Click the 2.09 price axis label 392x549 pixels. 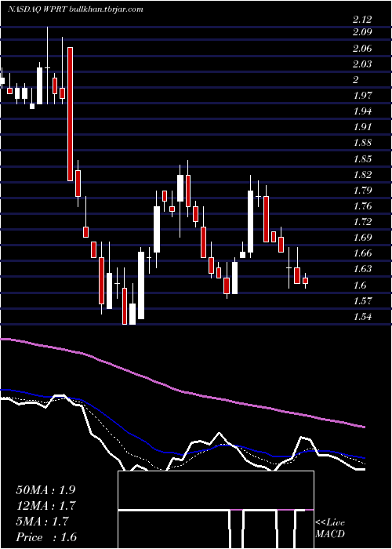click(362, 32)
